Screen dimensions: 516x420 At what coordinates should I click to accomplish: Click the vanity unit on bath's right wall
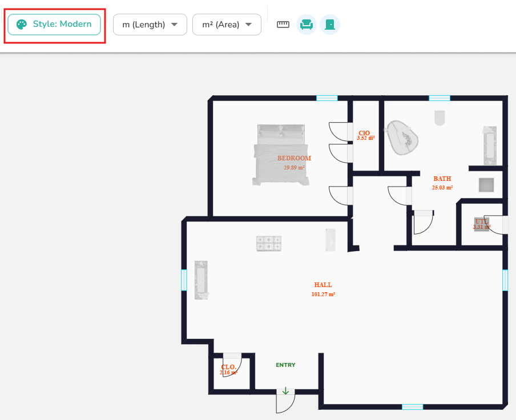click(x=490, y=146)
